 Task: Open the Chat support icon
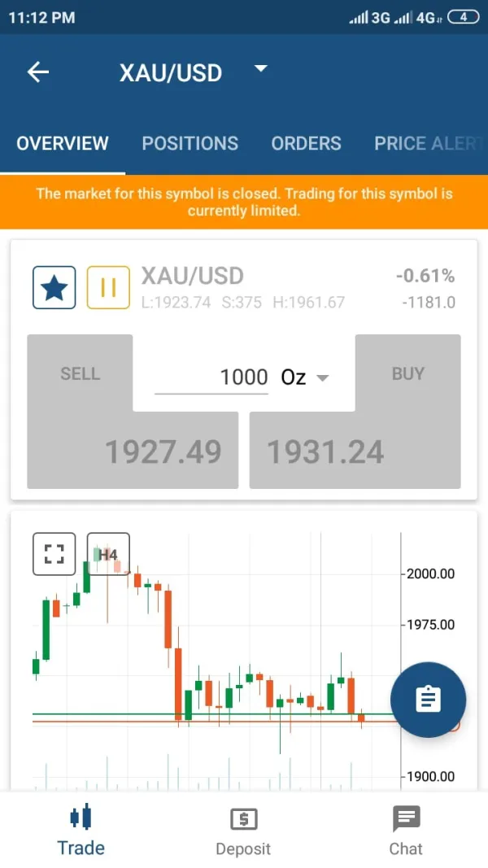click(x=406, y=830)
